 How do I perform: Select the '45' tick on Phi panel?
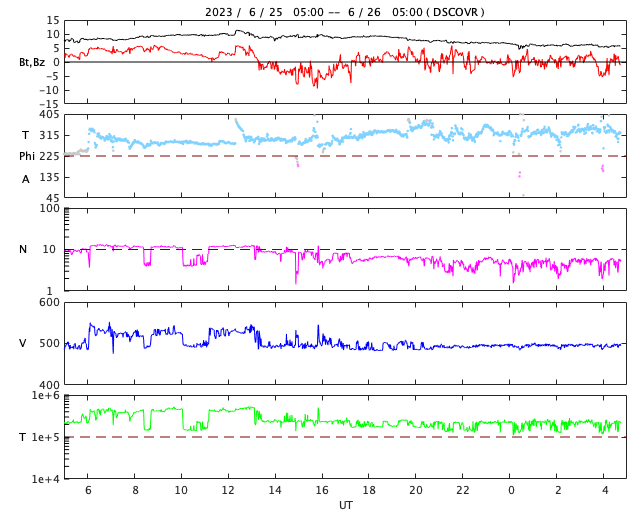click(53, 198)
